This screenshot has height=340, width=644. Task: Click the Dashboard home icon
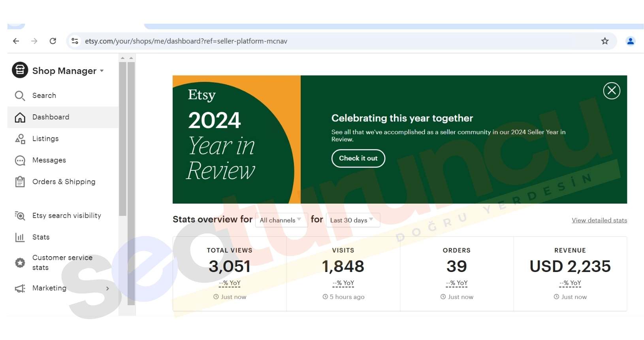click(x=20, y=117)
